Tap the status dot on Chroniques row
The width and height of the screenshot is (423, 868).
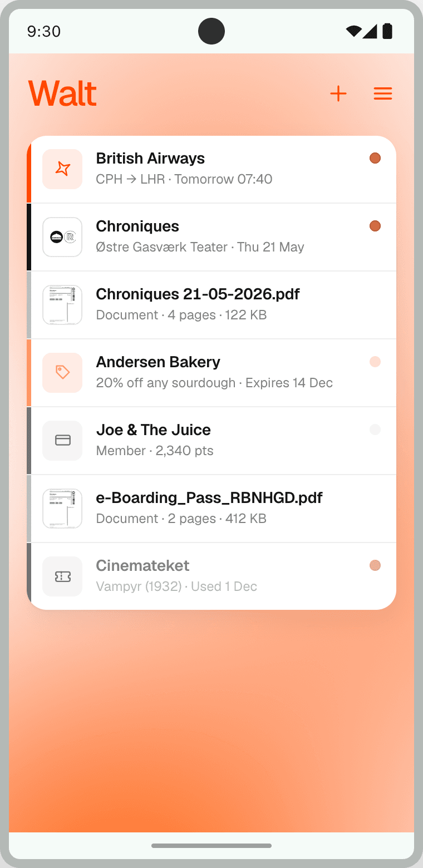[x=375, y=226]
